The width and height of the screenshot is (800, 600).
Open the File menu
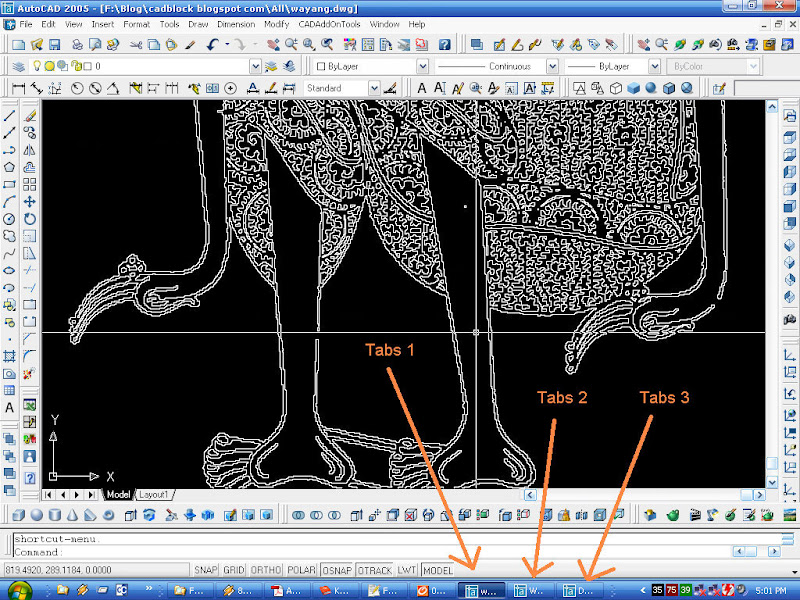[26, 24]
